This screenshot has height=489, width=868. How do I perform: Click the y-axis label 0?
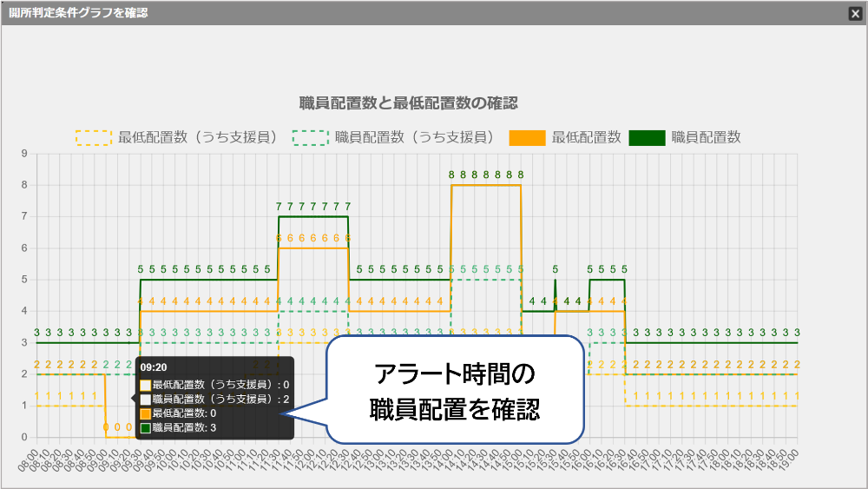(x=24, y=438)
